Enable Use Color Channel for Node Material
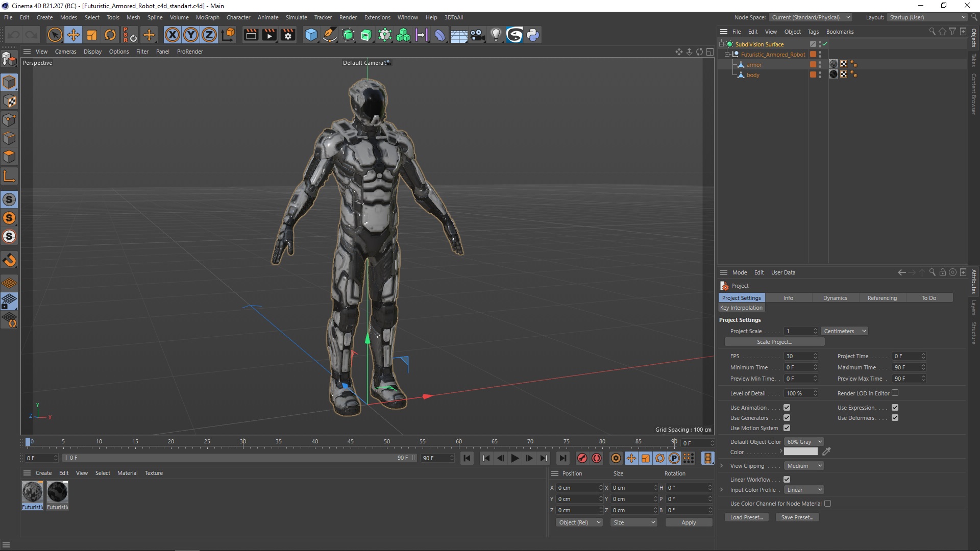This screenshot has width=980, height=551. (x=827, y=504)
